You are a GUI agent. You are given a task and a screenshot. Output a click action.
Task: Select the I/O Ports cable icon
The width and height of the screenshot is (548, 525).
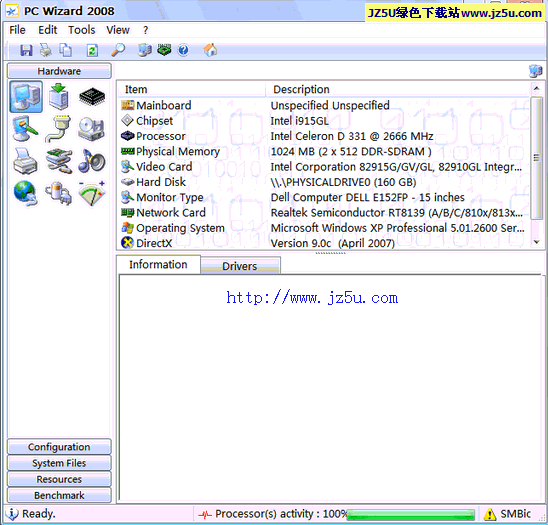point(58,129)
